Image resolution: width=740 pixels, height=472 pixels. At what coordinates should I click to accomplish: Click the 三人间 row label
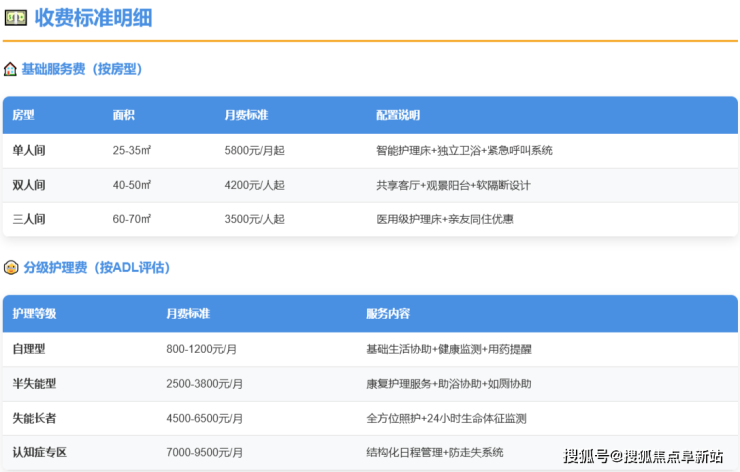[29, 219]
